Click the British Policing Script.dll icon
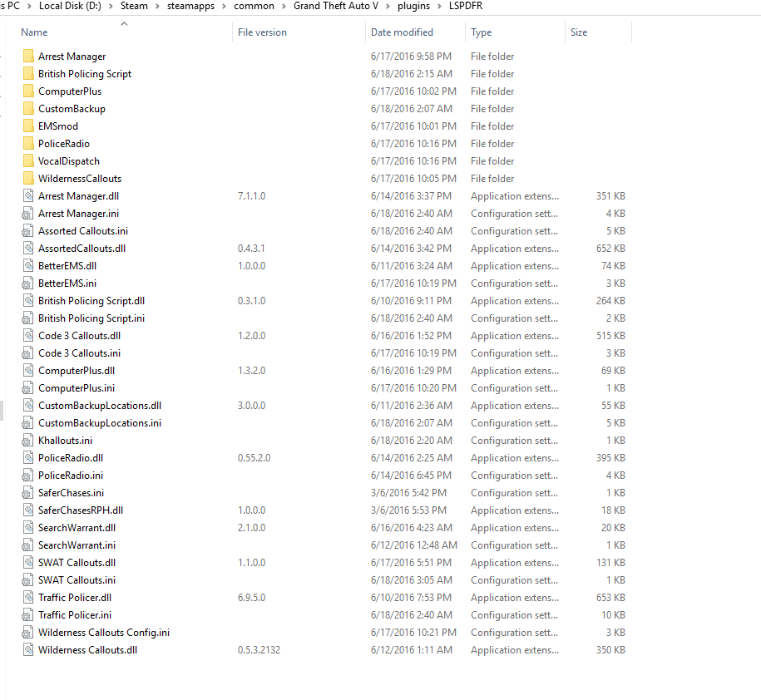This screenshot has height=700, width=761. (28, 301)
